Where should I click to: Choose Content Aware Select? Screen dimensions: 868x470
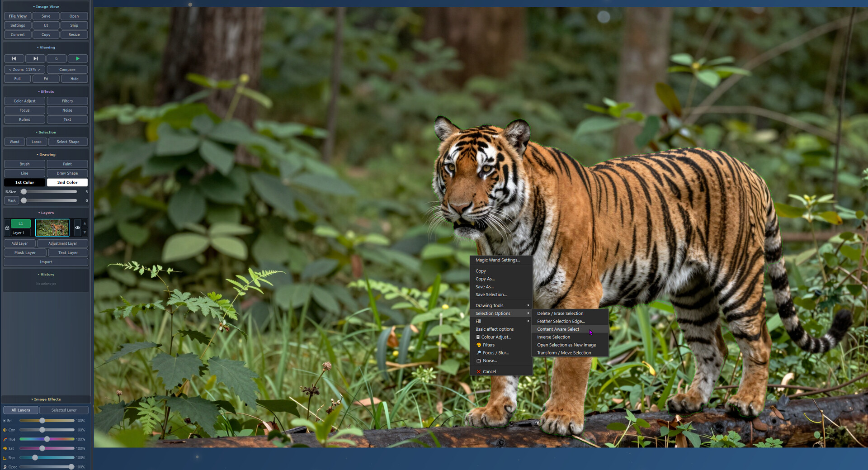(x=570, y=329)
